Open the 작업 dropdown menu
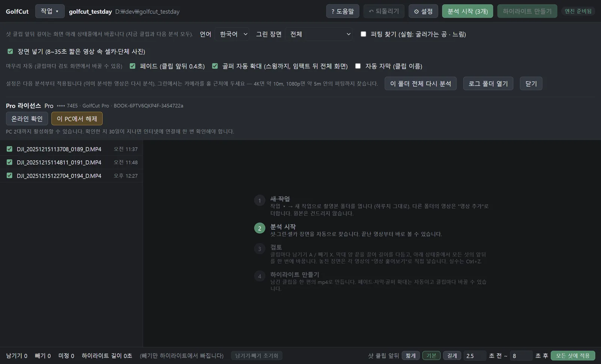The image size is (601, 364). pos(50,11)
